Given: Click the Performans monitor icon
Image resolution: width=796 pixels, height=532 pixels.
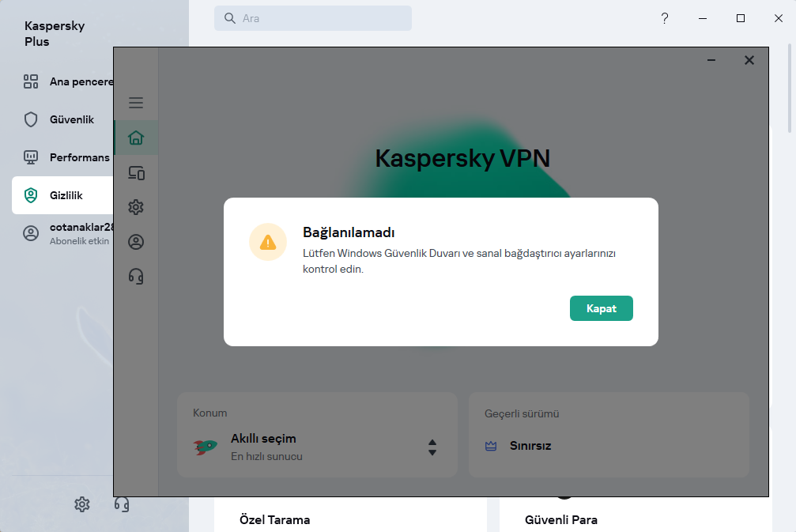Looking at the screenshot, I should point(31,157).
